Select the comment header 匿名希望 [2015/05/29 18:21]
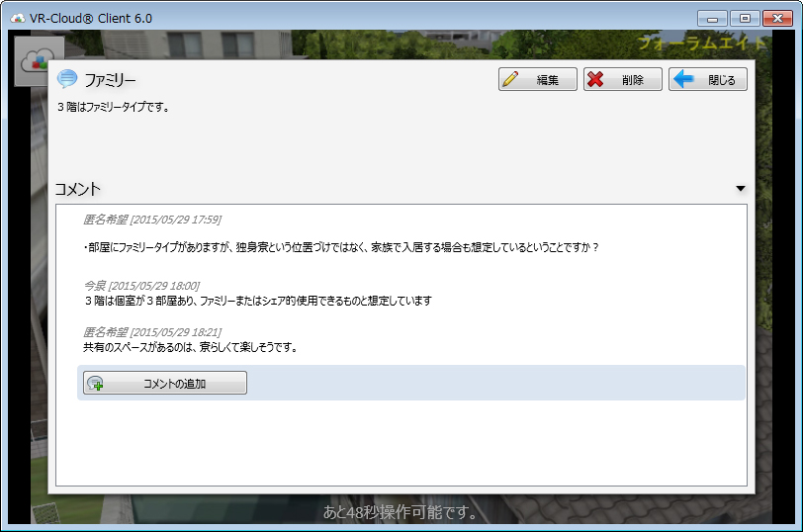803x532 pixels. (152, 332)
